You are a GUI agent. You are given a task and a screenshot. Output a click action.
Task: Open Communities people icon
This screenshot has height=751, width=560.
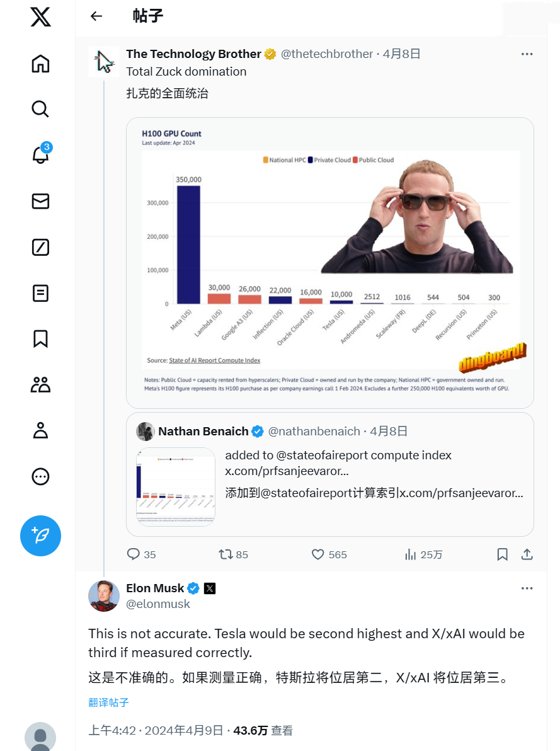40,385
